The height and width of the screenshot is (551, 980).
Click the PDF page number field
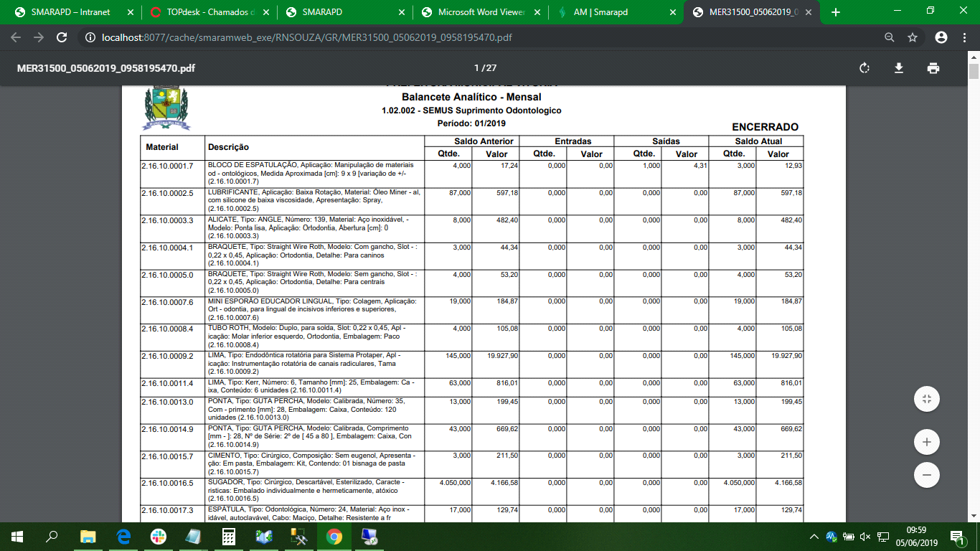pos(477,68)
